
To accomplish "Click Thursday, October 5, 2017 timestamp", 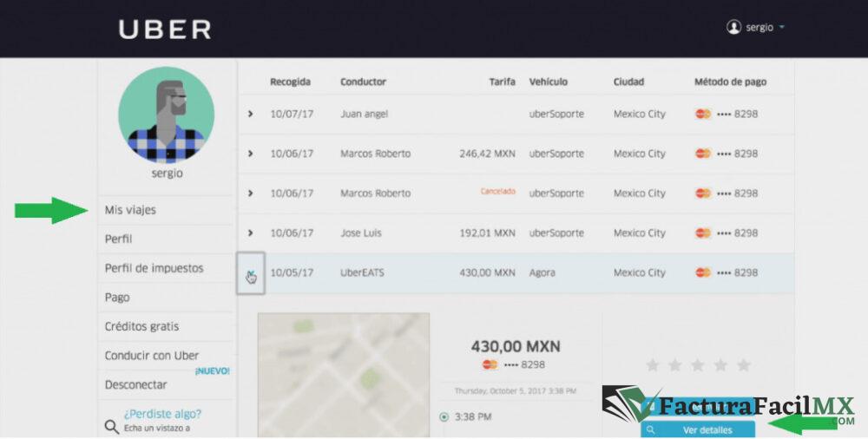I will (x=516, y=390).
